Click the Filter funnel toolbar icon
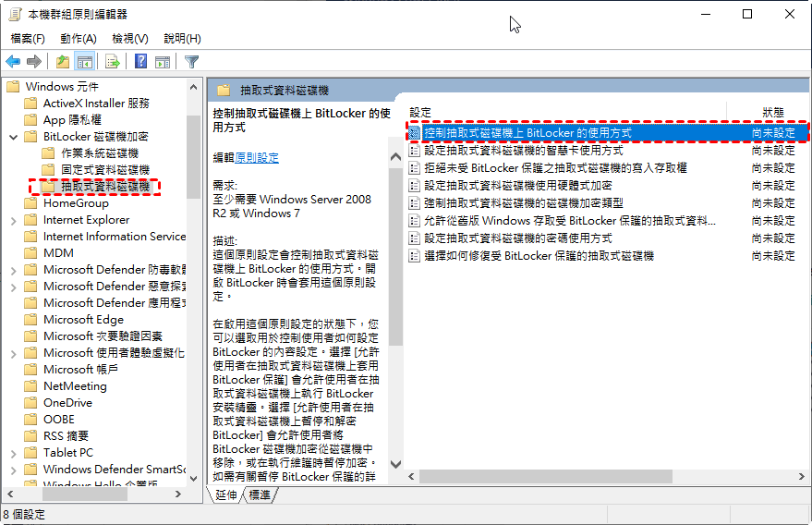 click(x=191, y=62)
